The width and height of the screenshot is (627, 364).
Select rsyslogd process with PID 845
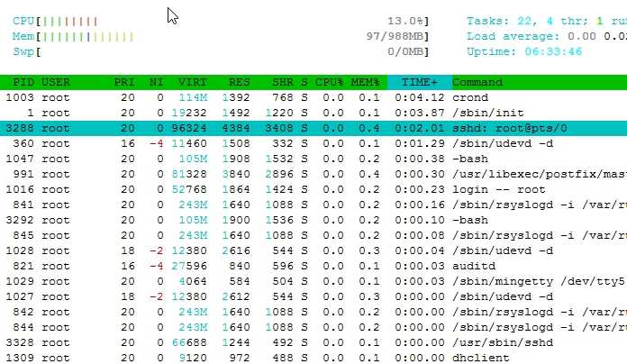313,235
